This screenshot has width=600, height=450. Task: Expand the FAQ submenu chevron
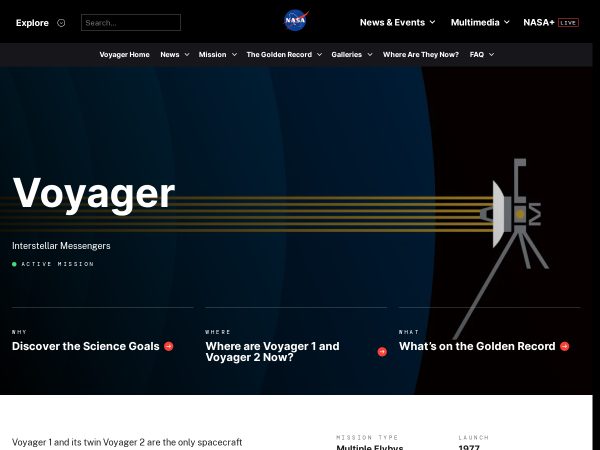(x=491, y=55)
